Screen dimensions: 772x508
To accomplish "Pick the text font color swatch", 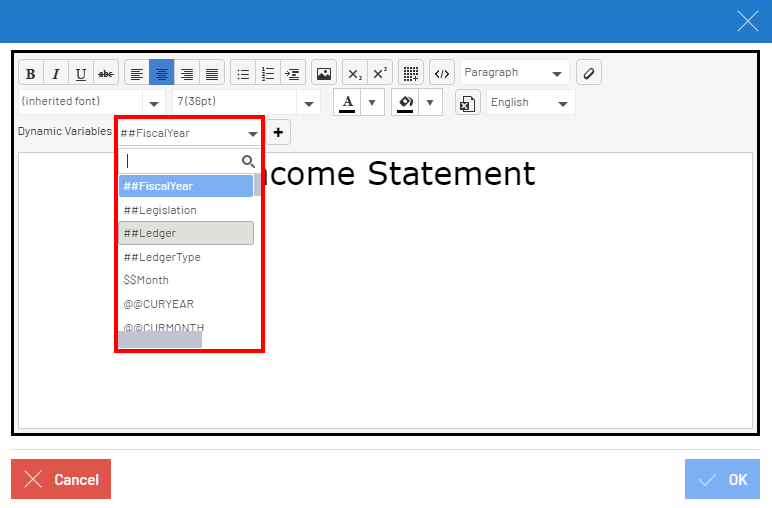I will pos(347,102).
